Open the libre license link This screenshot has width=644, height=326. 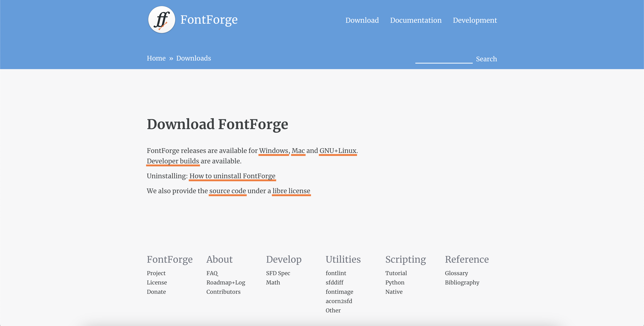tap(291, 191)
